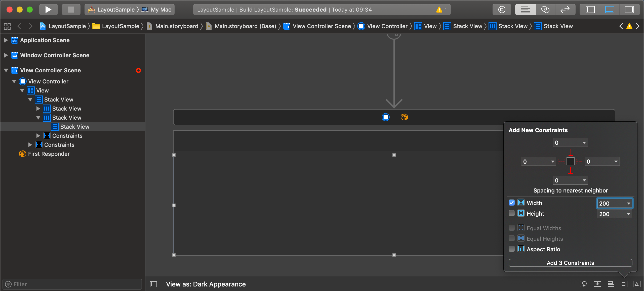Hide the Navigator panel

pos(590,9)
